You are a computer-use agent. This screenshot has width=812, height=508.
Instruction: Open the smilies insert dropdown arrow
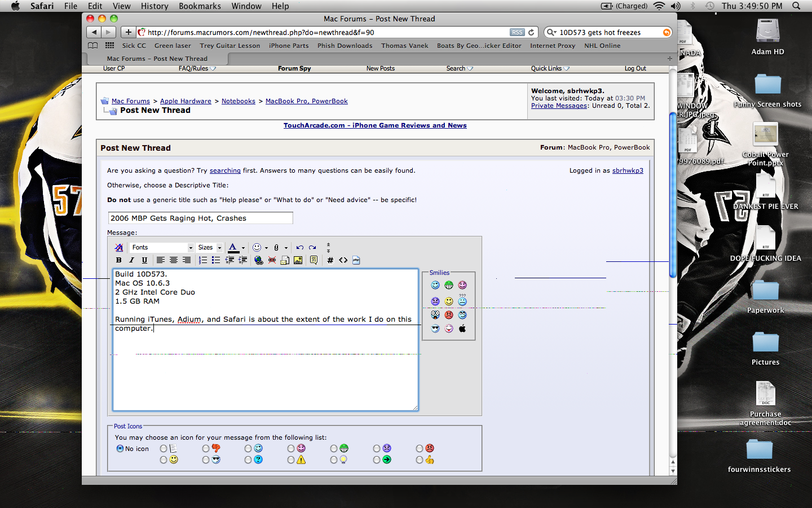click(x=266, y=248)
